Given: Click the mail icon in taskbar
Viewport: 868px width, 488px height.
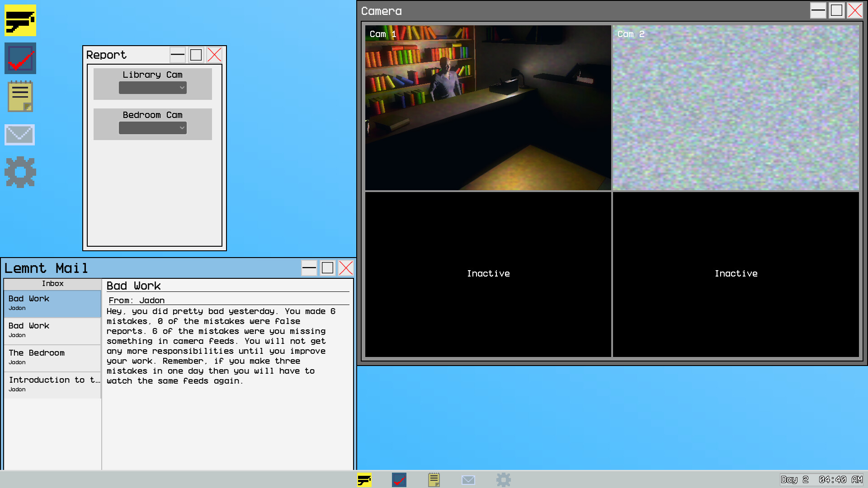Looking at the screenshot, I should (x=468, y=479).
